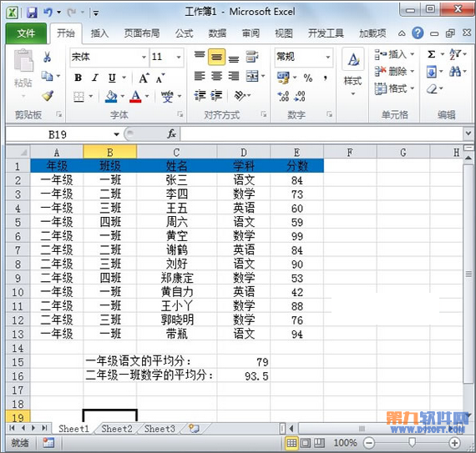Click the Decrease Indent icon
Viewport: 476px width, 453px height.
point(200,95)
